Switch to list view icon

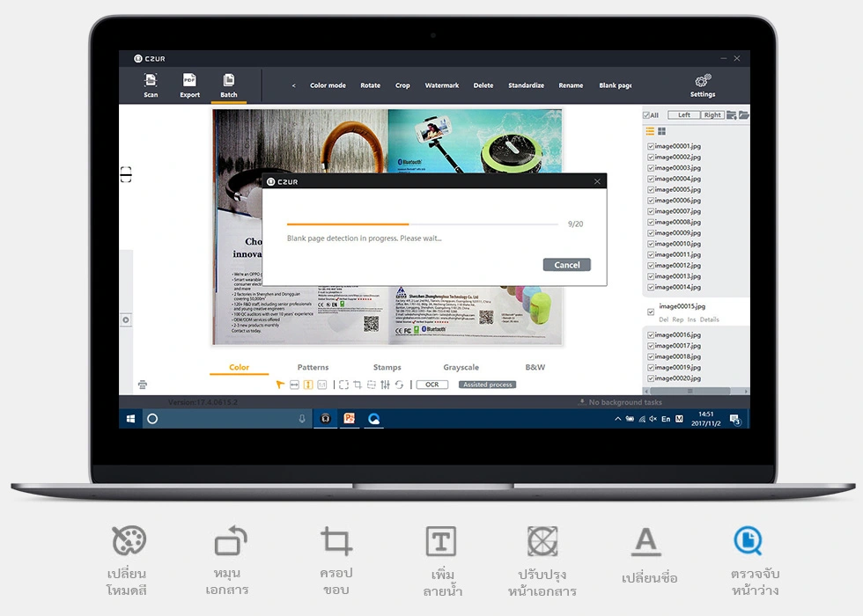point(650,131)
